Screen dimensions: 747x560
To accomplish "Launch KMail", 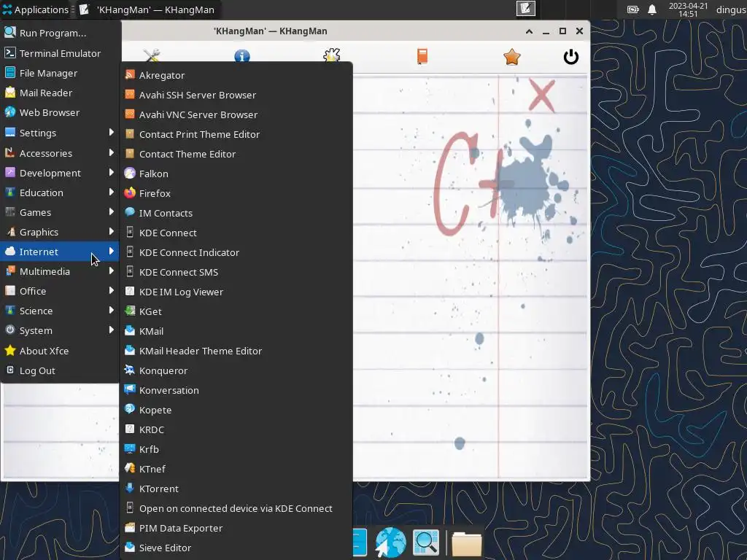I will point(236,331).
